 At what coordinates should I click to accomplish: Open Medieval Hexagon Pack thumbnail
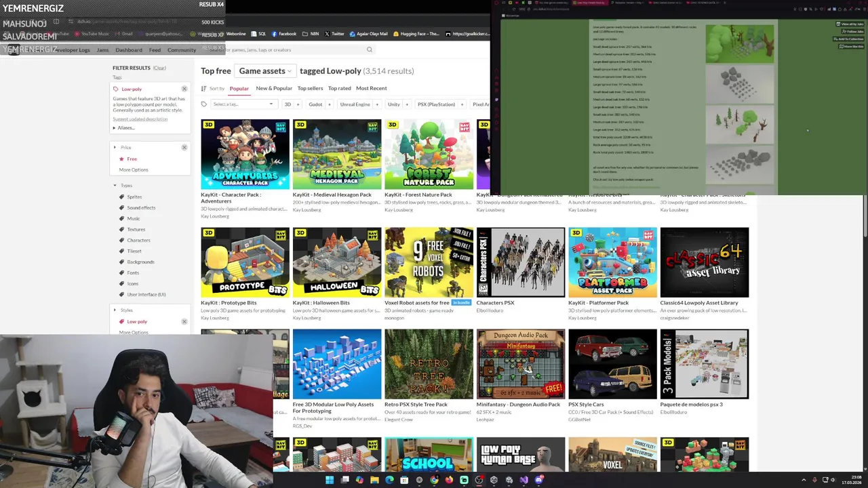click(x=337, y=155)
